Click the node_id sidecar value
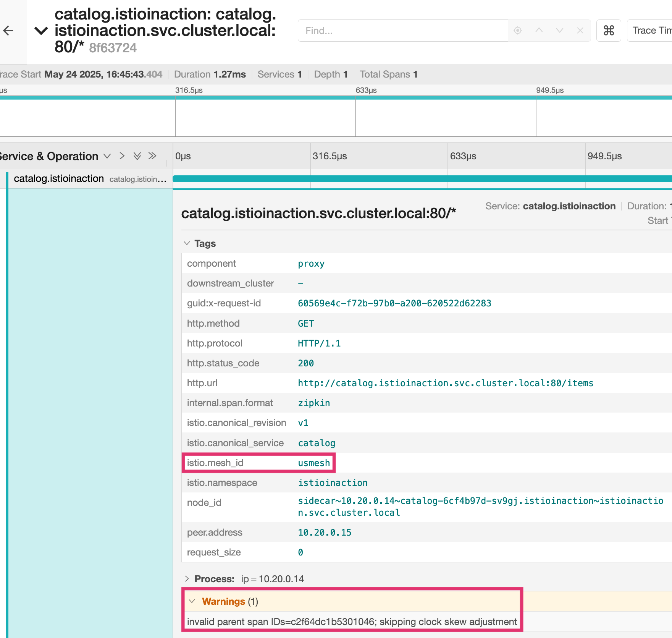Viewport: 672px width, 638px height. tap(481, 507)
